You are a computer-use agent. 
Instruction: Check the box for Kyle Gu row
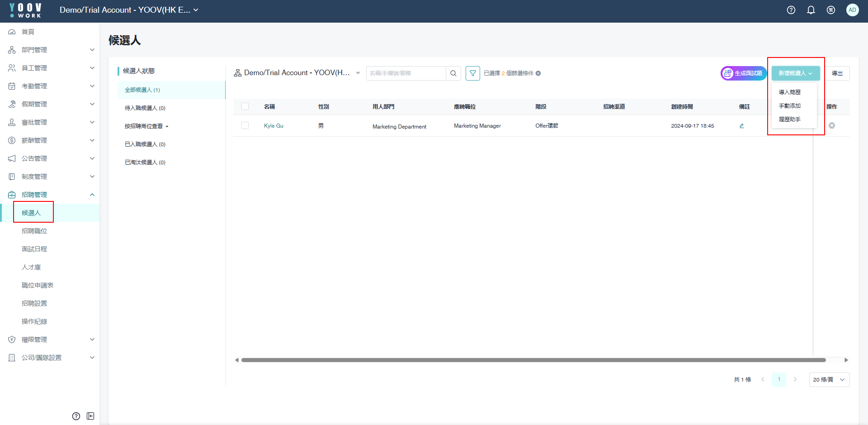[x=245, y=125]
